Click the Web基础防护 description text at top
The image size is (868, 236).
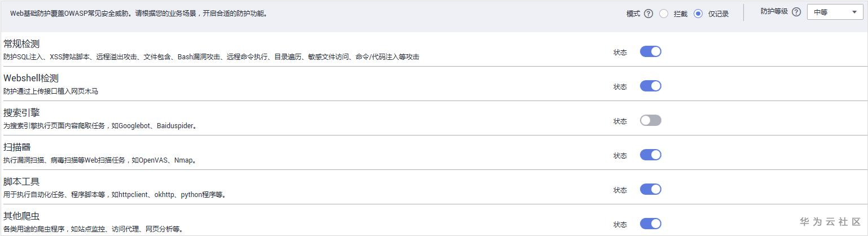(139, 14)
